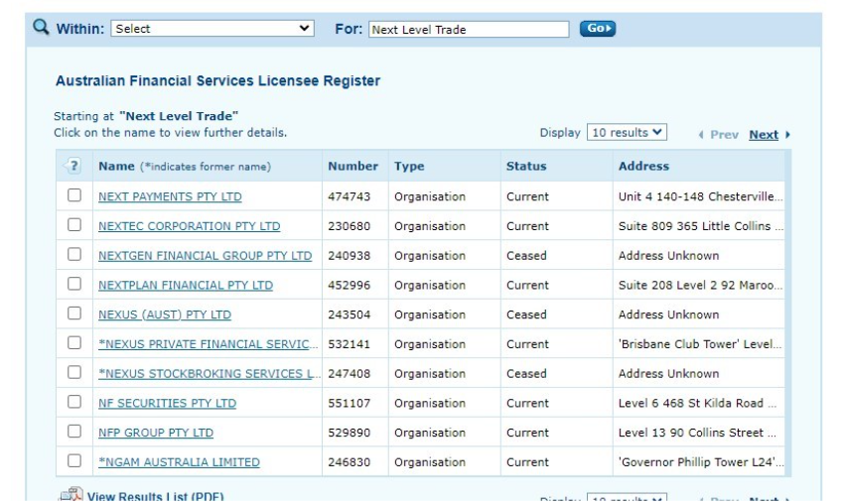
Task: Open the top Display 10 results dropdown
Action: click(x=627, y=133)
